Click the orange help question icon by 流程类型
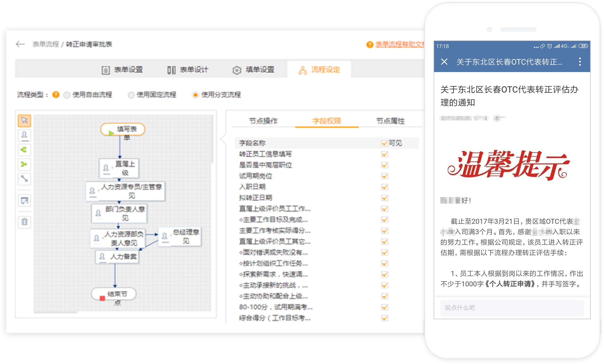The height and width of the screenshot is (364, 604). point(56,95)
